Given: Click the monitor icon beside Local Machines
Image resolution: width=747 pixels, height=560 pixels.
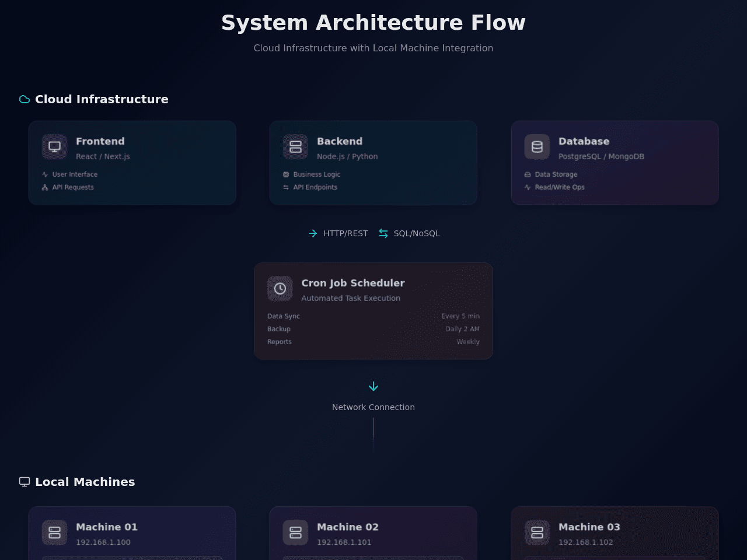Looking at the screenshot, I should click(25, 482).
